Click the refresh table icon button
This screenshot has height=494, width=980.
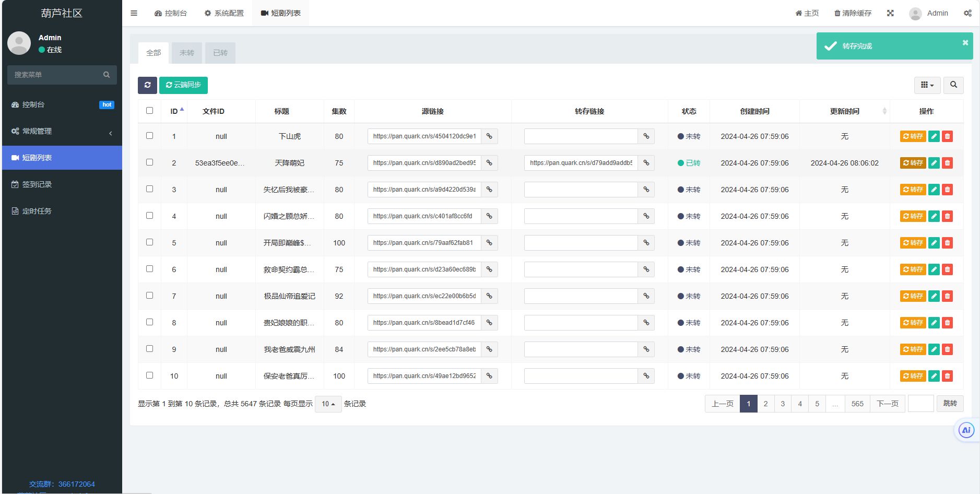147,85
